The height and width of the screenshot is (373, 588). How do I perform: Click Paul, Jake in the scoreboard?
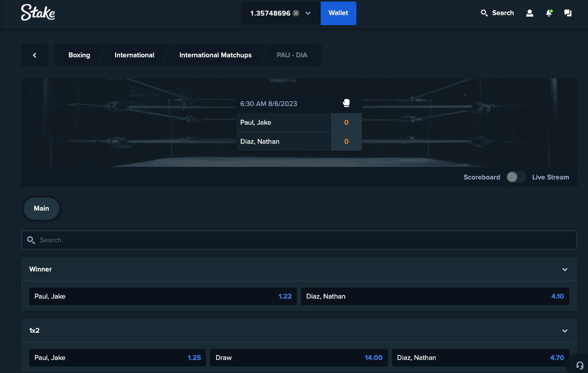coord(256,122)
